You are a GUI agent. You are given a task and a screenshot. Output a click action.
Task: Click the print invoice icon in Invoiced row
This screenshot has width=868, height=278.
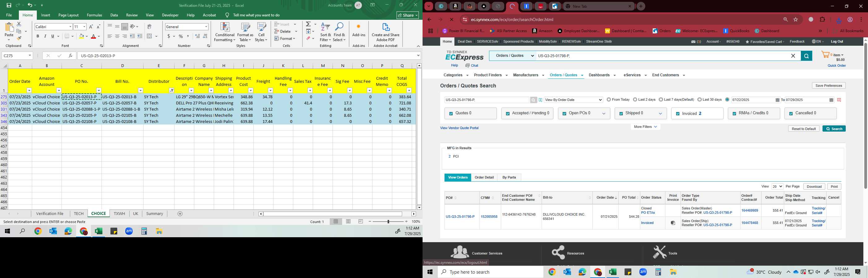[673, 223]
